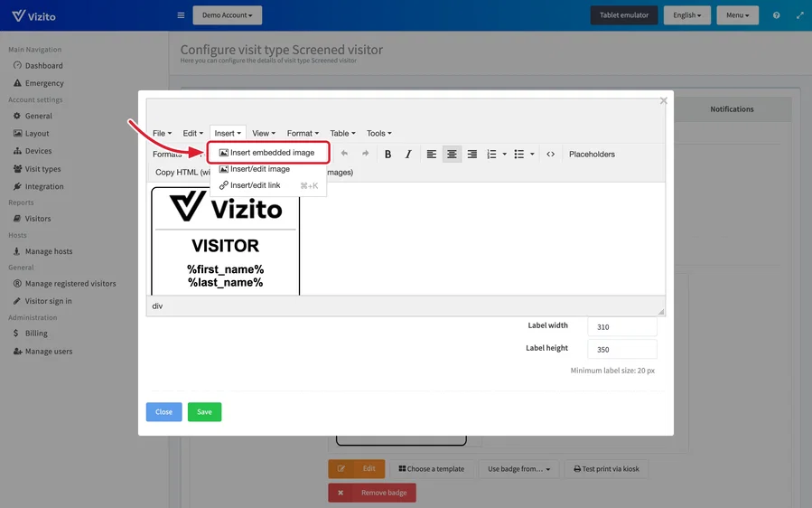The height and width of the screenshot is (508, 812).
Task: Click the Vizito logo in header
Action: click(33, 15)
